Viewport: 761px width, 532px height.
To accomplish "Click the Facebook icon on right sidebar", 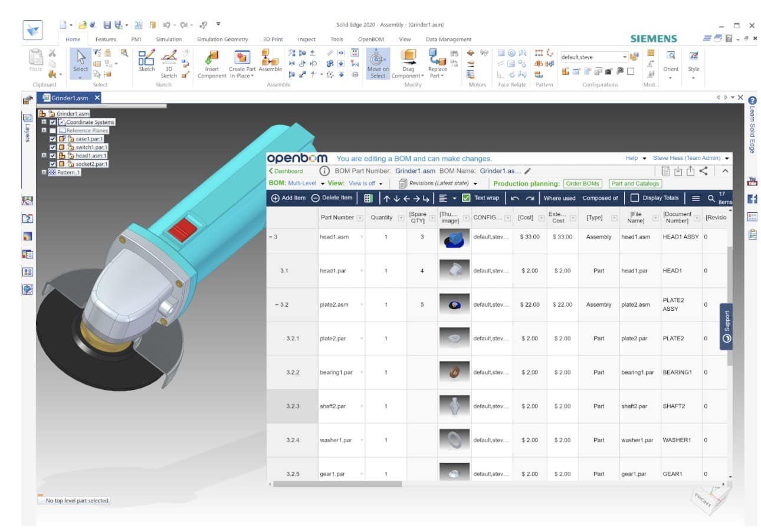I will click(752, 199).
